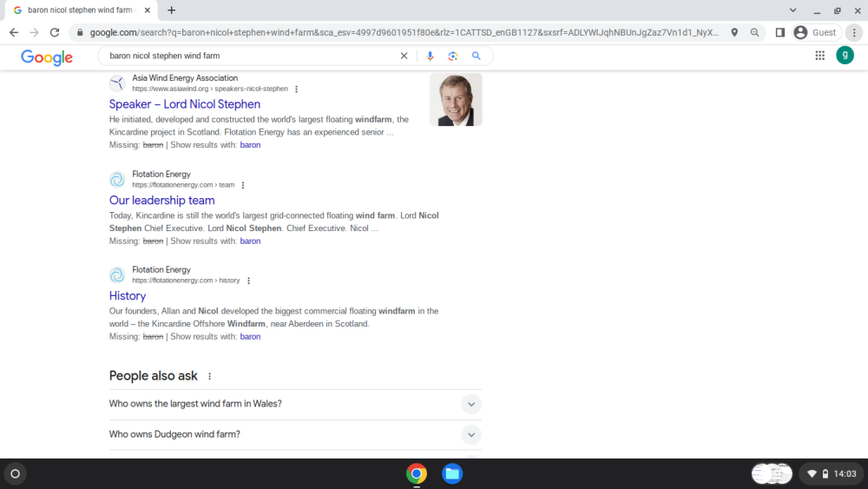Screen dimensions: 868x489
Task: Show results with baron under leadership team
Action: pyautogui.click(x=250, y=241)
